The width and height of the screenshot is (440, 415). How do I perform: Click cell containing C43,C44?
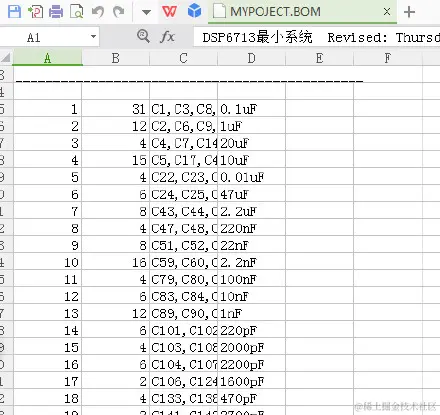pyautogui.click(x=183, y=211)
